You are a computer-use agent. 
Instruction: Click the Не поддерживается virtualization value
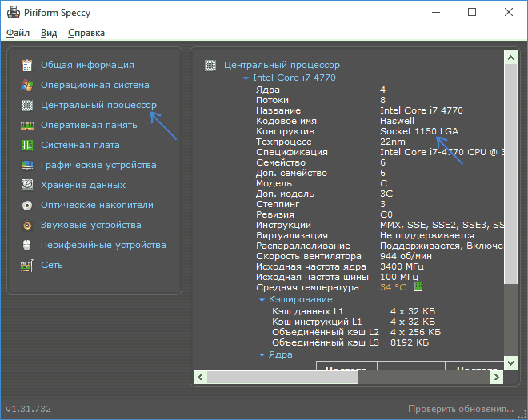tap(427, 235)
